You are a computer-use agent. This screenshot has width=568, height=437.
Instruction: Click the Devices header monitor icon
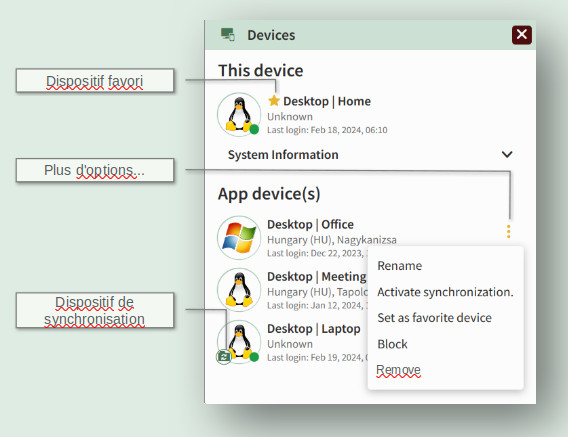pos(228,35)
